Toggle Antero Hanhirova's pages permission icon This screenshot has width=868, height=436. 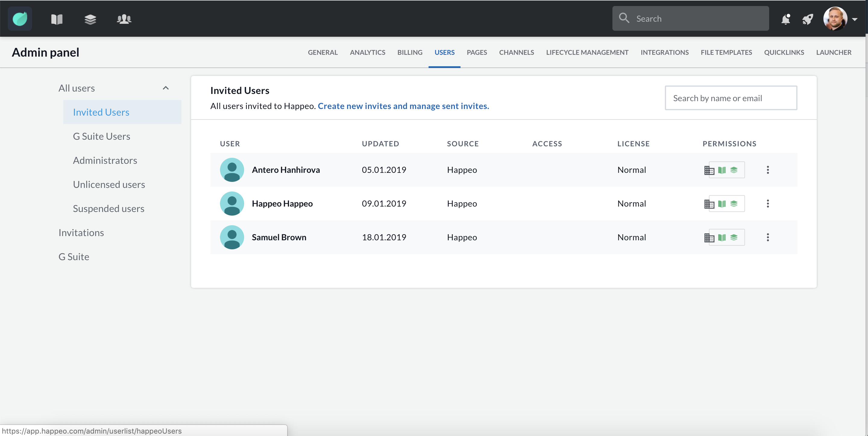pos(722,170)
